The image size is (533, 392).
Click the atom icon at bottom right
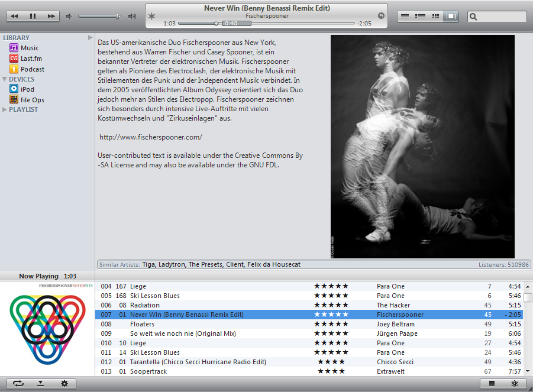[x=515, y=384]
